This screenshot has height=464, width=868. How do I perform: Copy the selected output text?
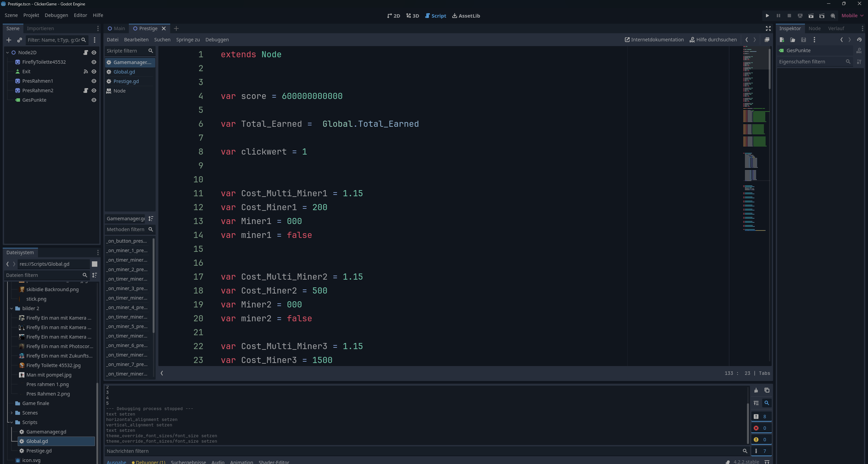point(767,390)
